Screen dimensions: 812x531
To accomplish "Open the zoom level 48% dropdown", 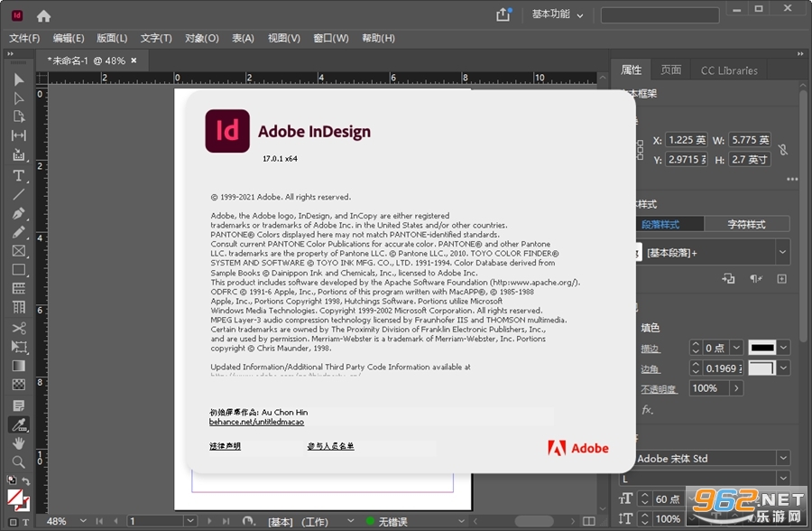I will [83, 521].
